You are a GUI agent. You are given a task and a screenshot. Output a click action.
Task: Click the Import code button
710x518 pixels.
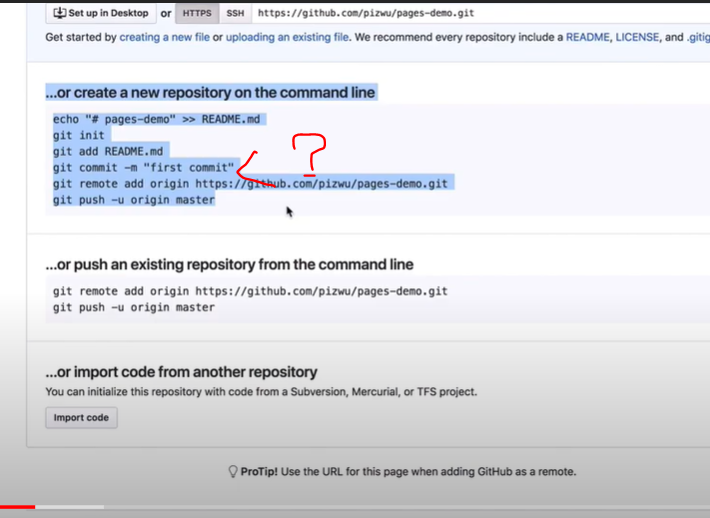[x=82, y=417]
